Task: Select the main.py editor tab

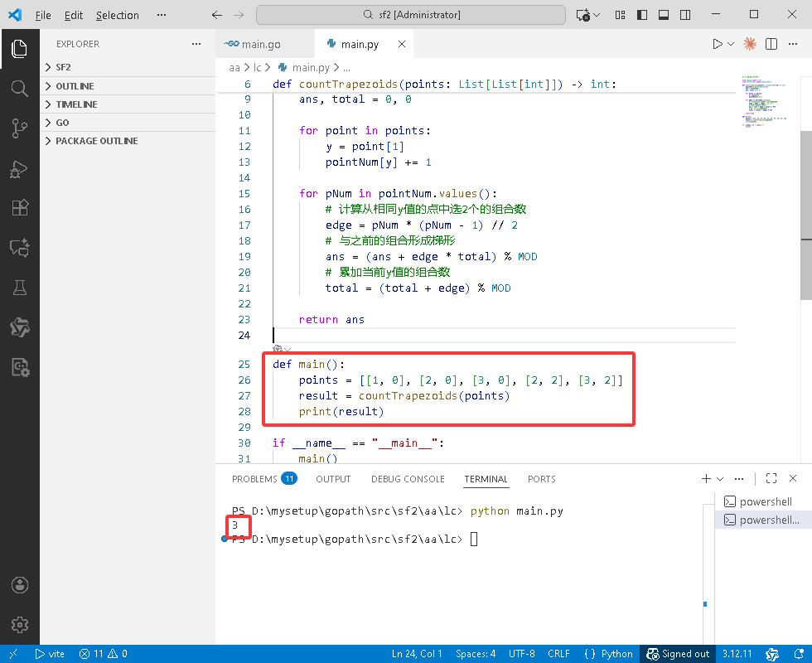Action: tap(360, 44)
